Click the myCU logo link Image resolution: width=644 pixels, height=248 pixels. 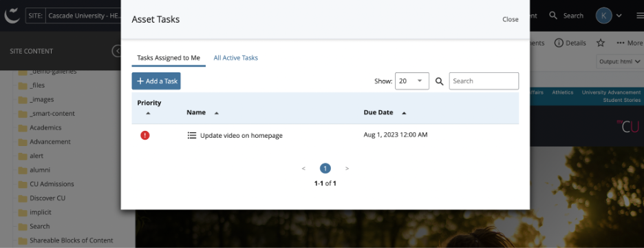(628, 126)
